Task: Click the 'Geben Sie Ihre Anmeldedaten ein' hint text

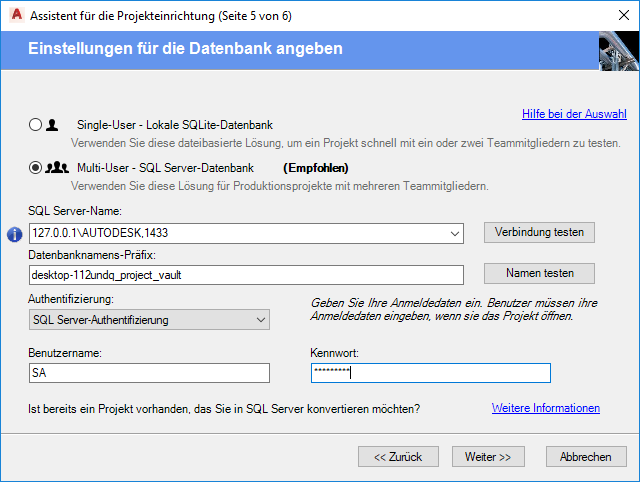Action: [x=454, y=309]
